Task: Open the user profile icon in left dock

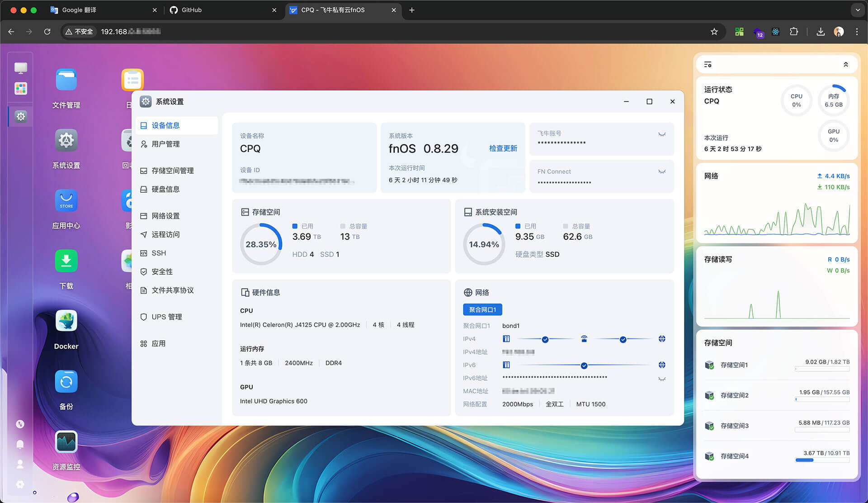Action: pyautogui.click(x=20, y=464)
